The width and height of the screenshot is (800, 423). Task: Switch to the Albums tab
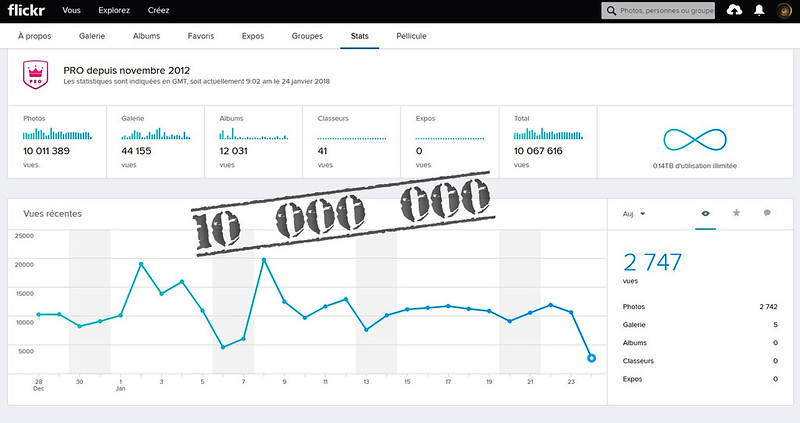(146, 36)
